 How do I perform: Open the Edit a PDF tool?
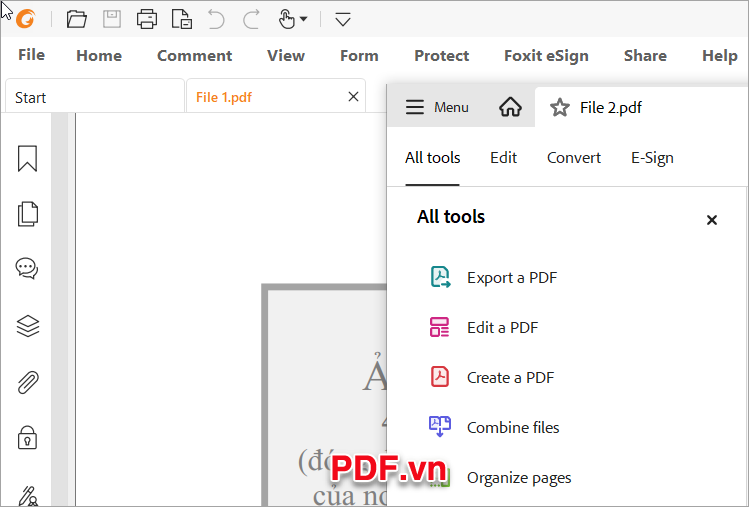click(x=502, y=328)
